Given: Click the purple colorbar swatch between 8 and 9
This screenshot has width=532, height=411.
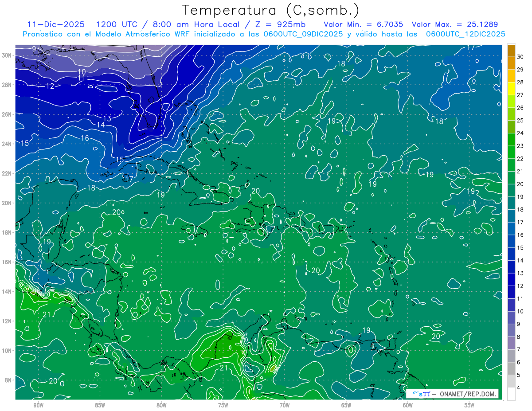Looking at the screenshot, I should pyautogui.click(x=511, y=330).
